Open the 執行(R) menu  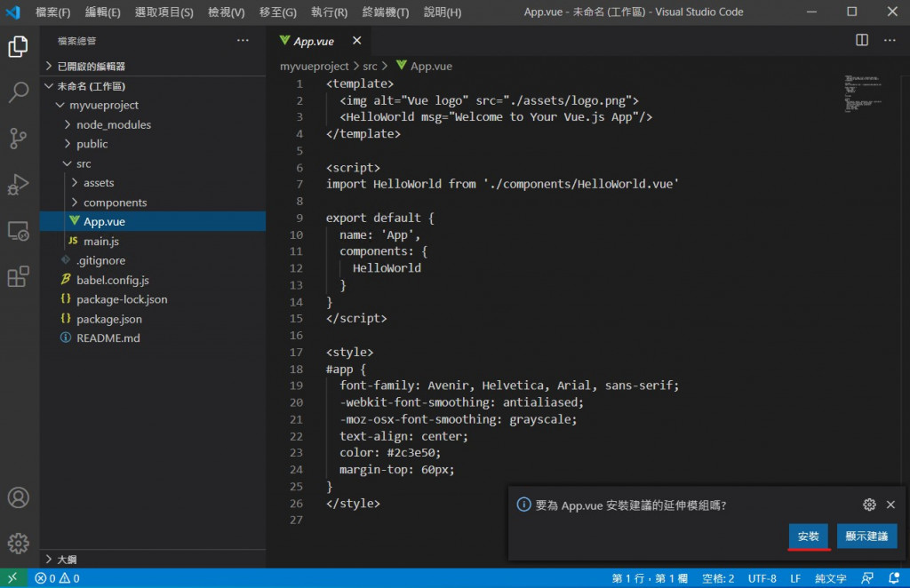[329, 12]
